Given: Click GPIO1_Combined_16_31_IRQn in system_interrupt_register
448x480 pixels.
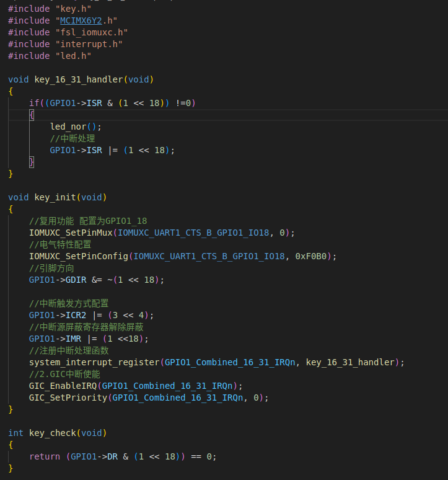Looking at the screenshot, I should [x=230, y=362].
